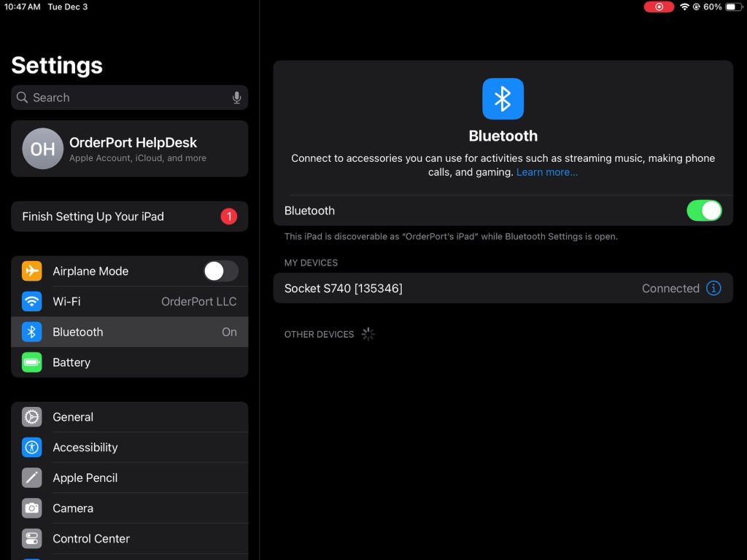Tap the Camera icon in sidebar
Screen dimensions: 747x560
(x=32, y=508)
